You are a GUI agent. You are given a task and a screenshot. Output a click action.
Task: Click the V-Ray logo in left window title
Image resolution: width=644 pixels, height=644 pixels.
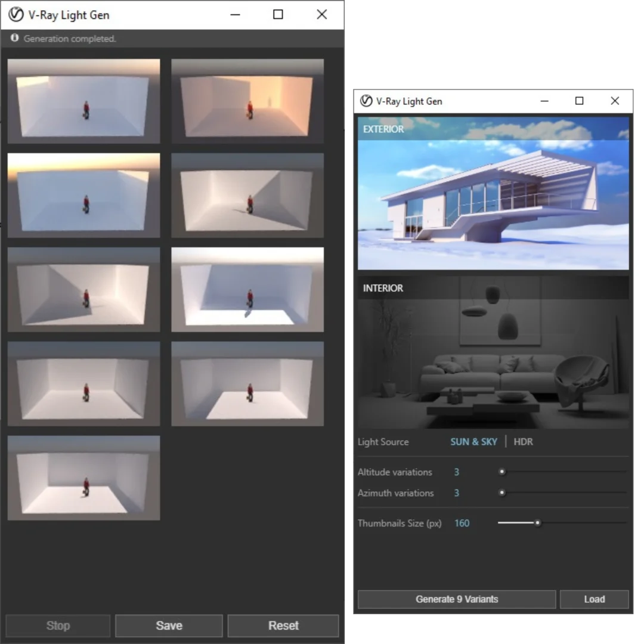point(16,15)
